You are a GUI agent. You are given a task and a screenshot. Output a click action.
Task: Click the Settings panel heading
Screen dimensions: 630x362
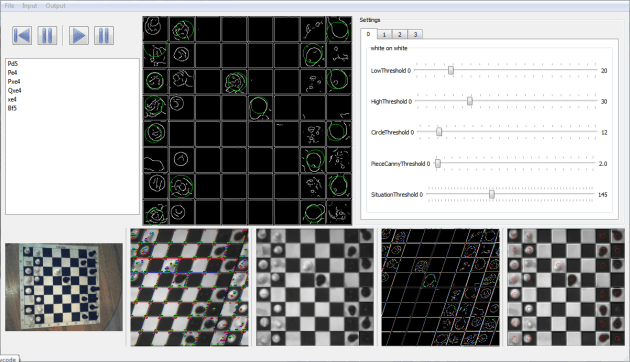[370, 20]
